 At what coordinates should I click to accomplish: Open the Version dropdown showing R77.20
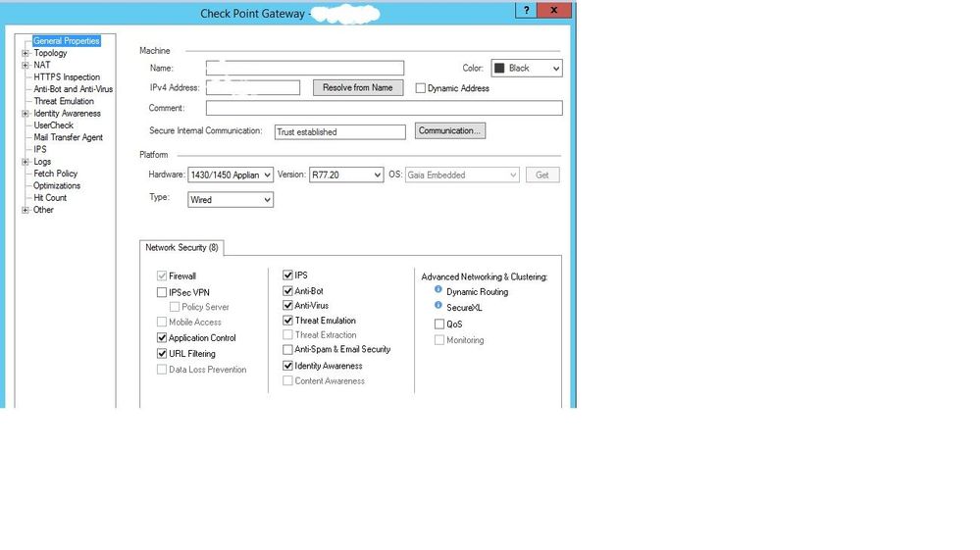pos(346,175)
